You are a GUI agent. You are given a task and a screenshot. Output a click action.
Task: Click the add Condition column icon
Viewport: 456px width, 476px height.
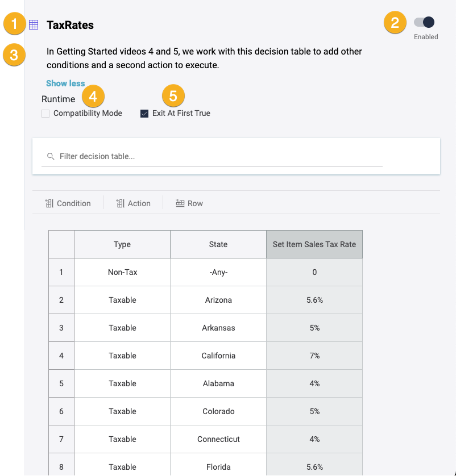(x=49, y=203)
